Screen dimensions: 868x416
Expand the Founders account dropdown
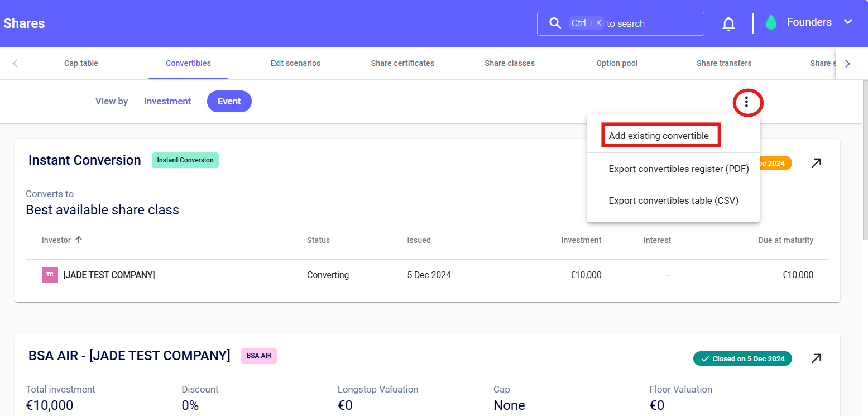[x=847, y=22]
